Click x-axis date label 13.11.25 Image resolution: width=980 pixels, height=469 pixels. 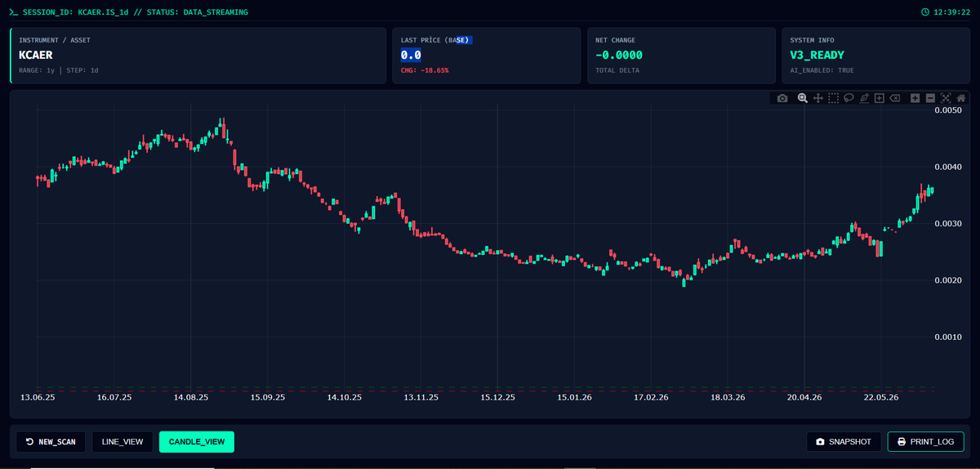coord(421,398)
